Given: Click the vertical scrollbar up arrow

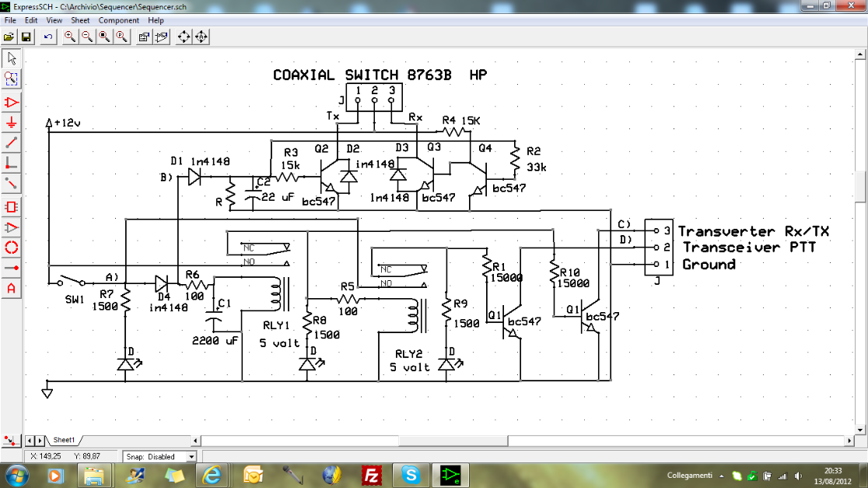Looking at the screenshot, I should click(x=860, y=54).
